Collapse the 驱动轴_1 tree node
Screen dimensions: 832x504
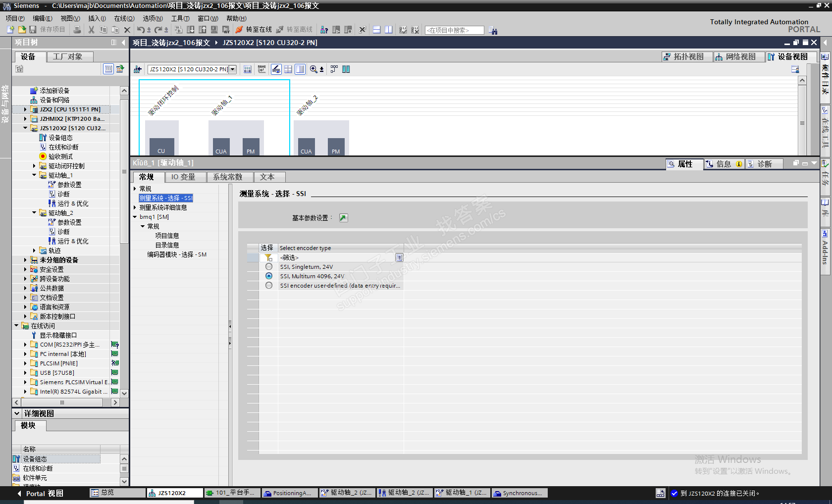click(x=34, y=175)
